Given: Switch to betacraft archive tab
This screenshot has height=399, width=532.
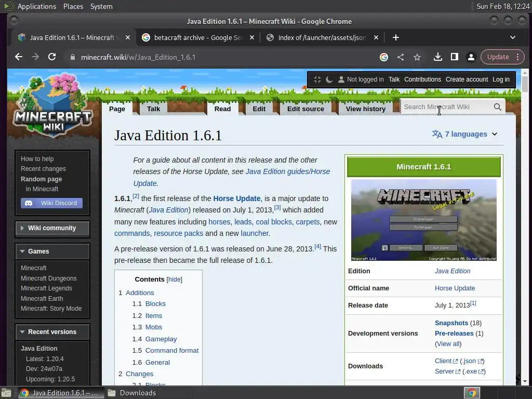Looking at the screenshot, I should pos(198,37).
